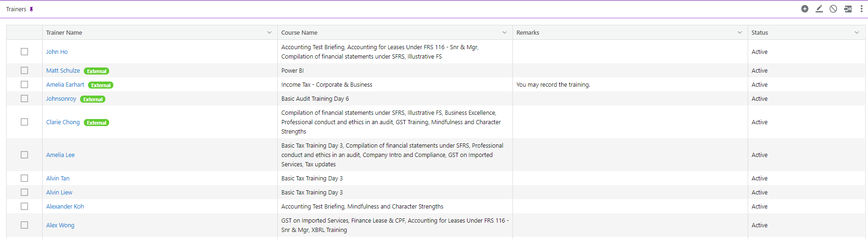The height and width of the screenshot is (239, 868).
Task: Click the export to Excel icon
Action: [848, 9]
